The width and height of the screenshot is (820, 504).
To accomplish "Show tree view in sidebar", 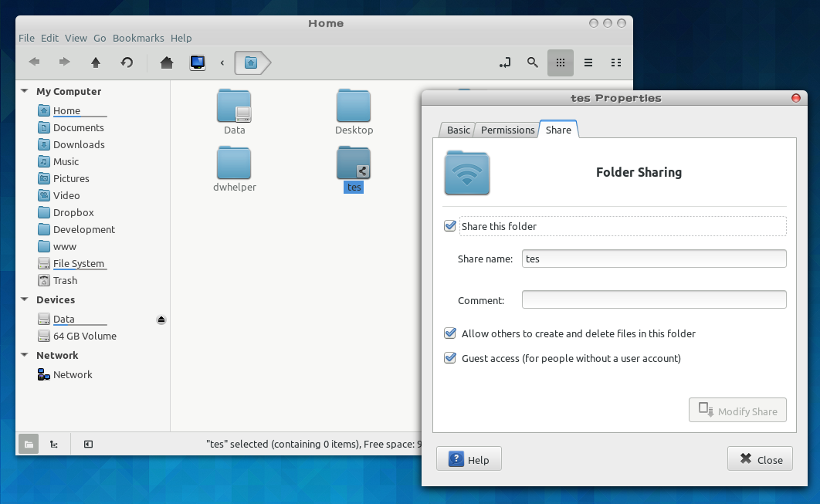I will [x=53, y=444].
